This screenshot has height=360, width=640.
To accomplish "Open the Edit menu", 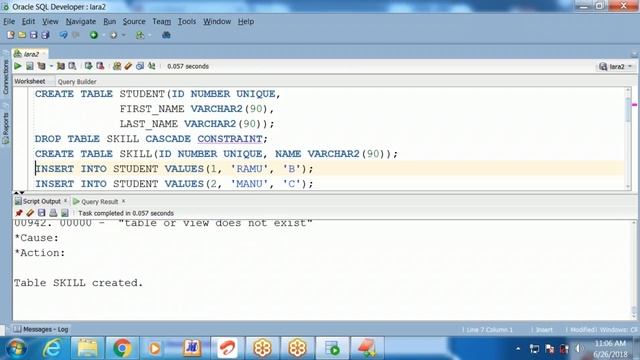I will point(28,21).
